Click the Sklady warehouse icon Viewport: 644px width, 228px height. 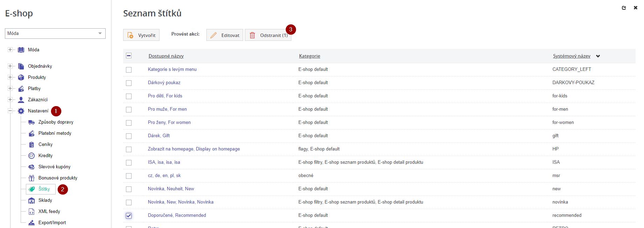click(x=31, y=200)
